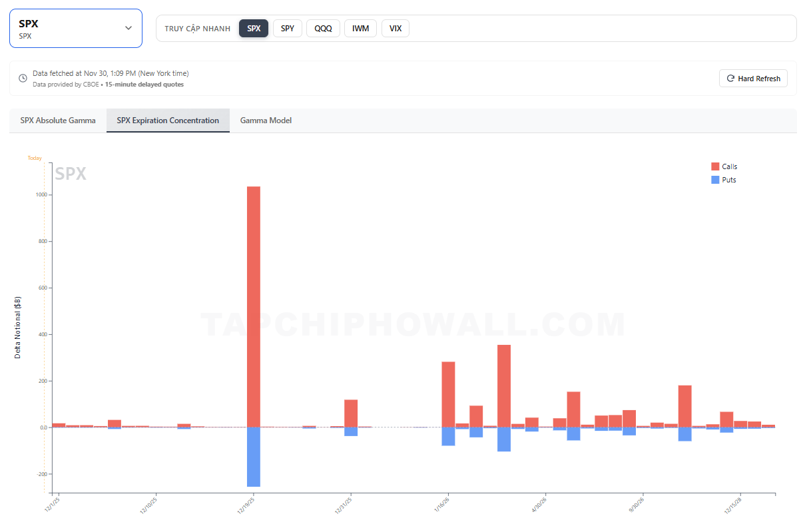Select the IWM quick access ticker
Screen dimensions: 803x532
360,29
